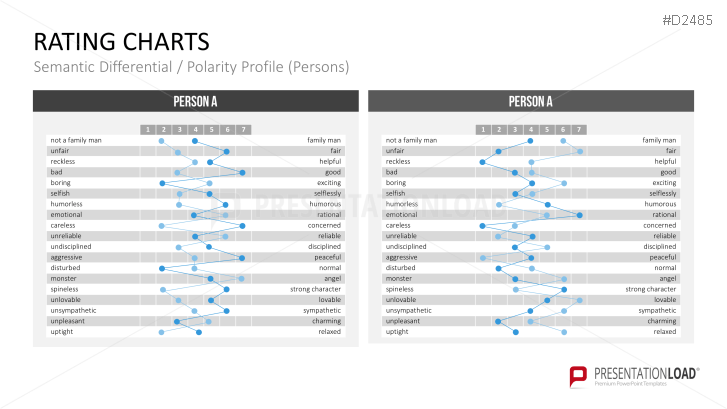Click dark blue point on right chart's rational row
727x409 pixels.
[579, 215]
